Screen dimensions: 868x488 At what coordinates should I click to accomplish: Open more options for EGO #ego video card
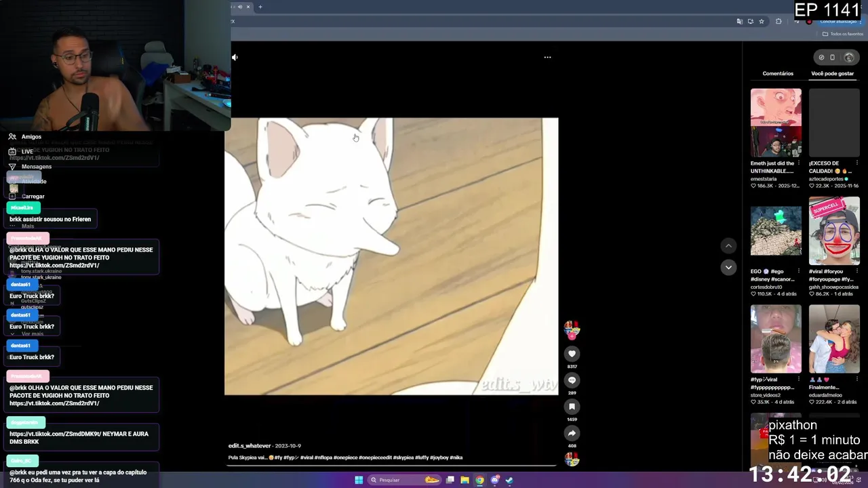point(799,271)
